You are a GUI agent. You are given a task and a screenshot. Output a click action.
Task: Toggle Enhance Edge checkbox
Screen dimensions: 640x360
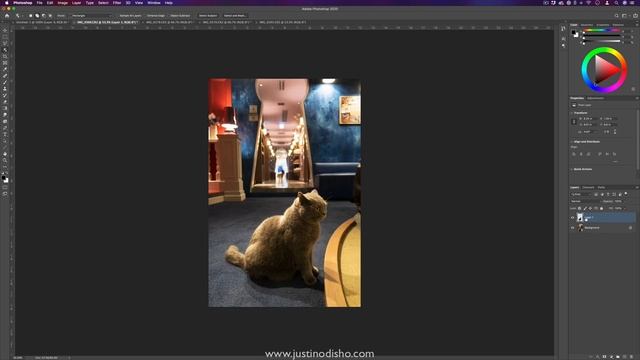156,16
